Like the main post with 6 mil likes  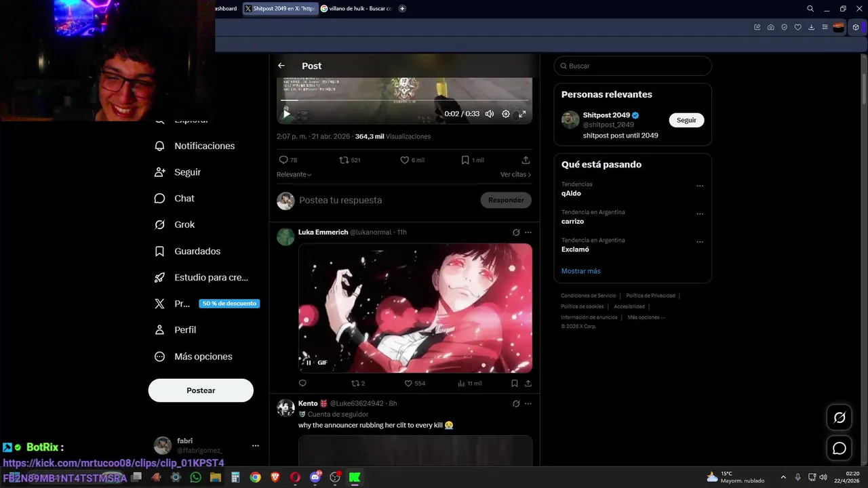(412, 160)
